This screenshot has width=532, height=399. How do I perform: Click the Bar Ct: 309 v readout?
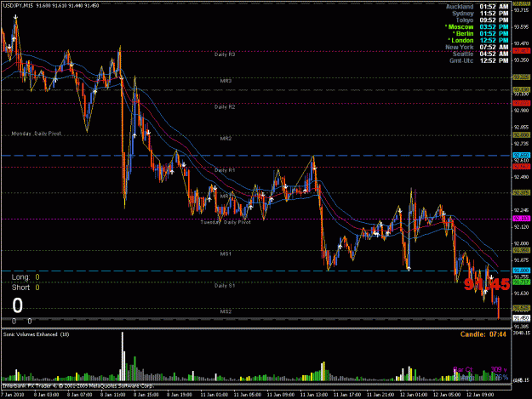480,369
